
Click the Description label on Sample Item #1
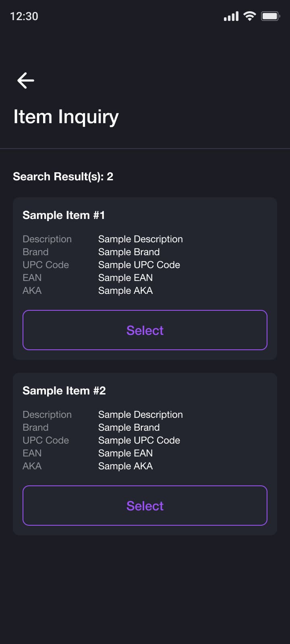[47, 239]
